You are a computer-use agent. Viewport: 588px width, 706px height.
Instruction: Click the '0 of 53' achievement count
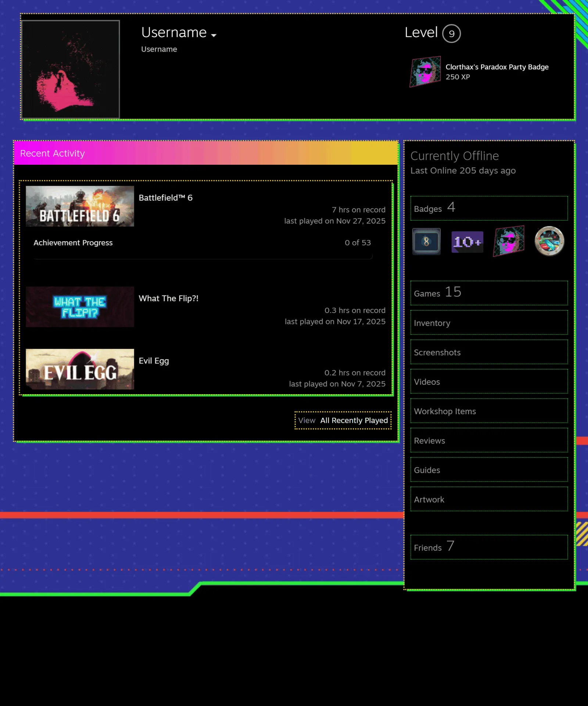point(358,243)
